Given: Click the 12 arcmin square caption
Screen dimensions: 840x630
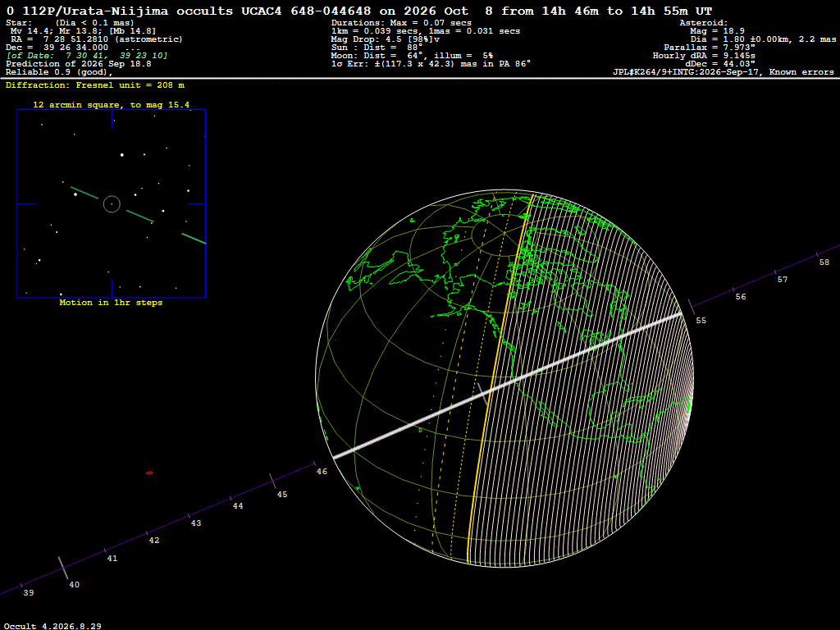Looking at the screenshot, I should [x=112, y=104].
